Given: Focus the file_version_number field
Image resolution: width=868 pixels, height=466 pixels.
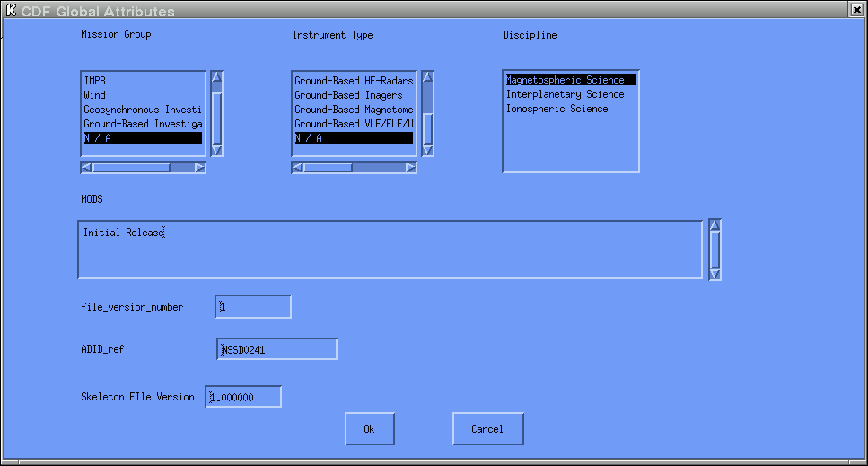Looking at the screenshot, I should point(253,306).
